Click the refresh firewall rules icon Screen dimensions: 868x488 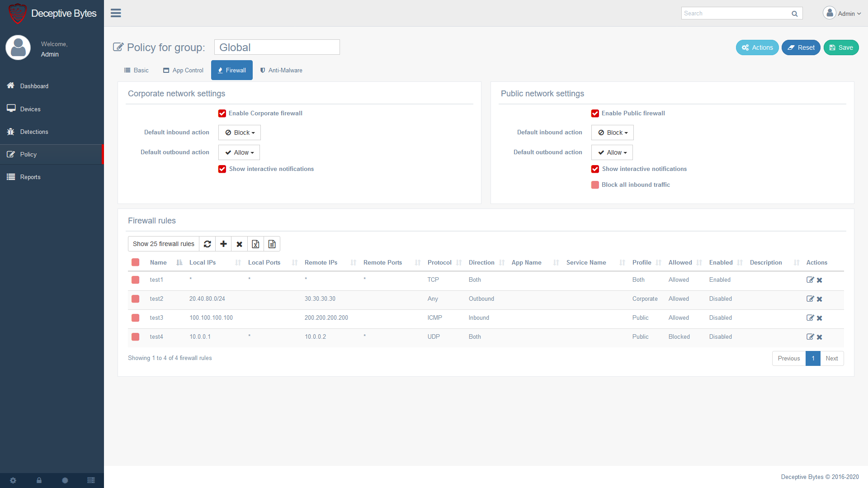tap(207, 244)
